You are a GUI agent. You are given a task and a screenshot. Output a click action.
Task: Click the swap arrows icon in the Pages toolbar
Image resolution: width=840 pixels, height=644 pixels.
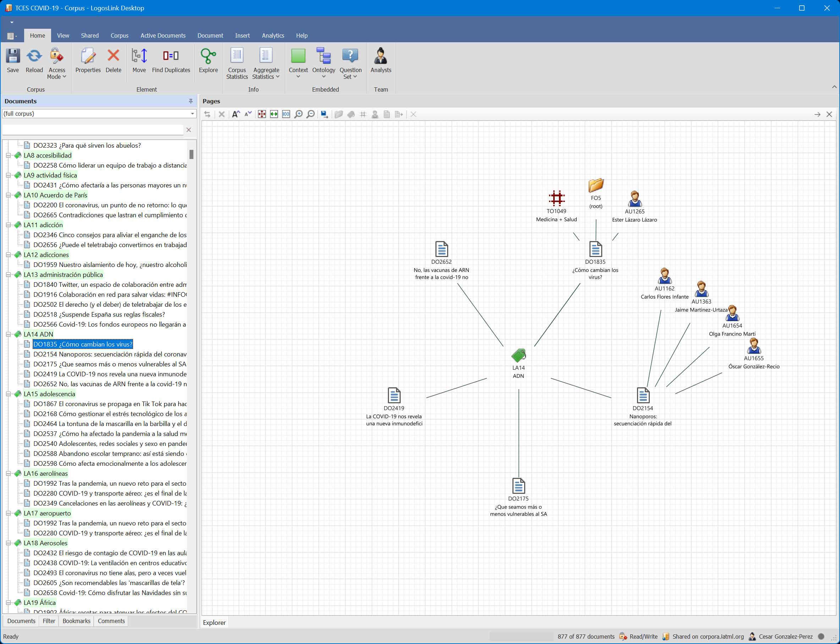coord(207,114)
